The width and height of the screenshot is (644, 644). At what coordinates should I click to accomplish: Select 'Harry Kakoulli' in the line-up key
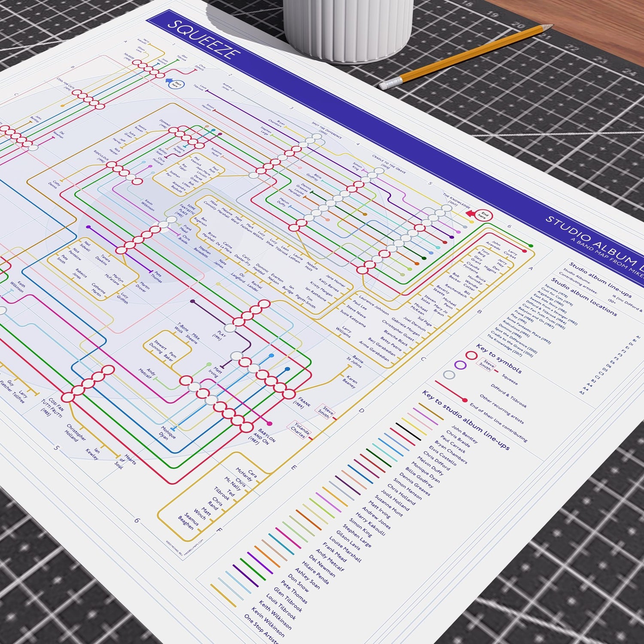point(370,524)
